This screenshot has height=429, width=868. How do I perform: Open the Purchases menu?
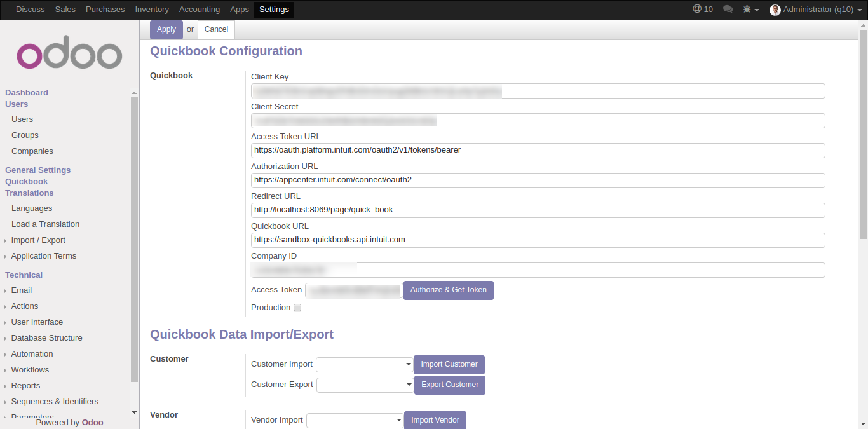105,10
